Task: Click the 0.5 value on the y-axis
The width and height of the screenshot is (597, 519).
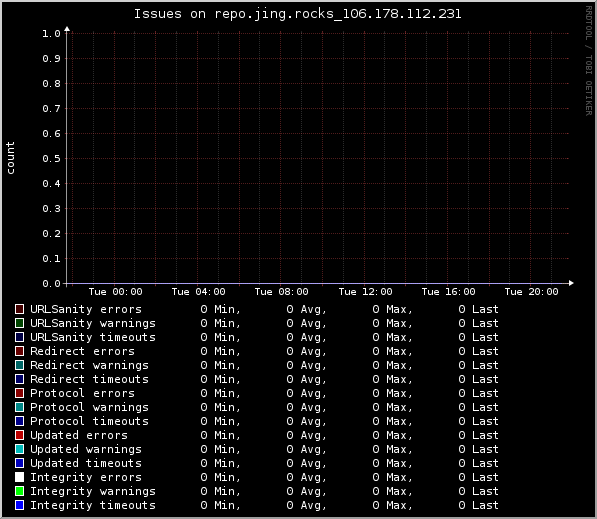Action: [51, 159]
